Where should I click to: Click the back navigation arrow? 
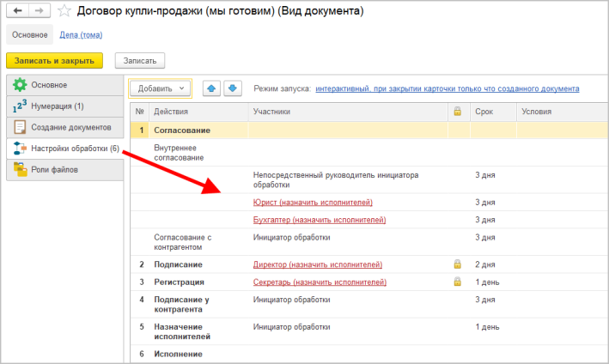[17, 10]
